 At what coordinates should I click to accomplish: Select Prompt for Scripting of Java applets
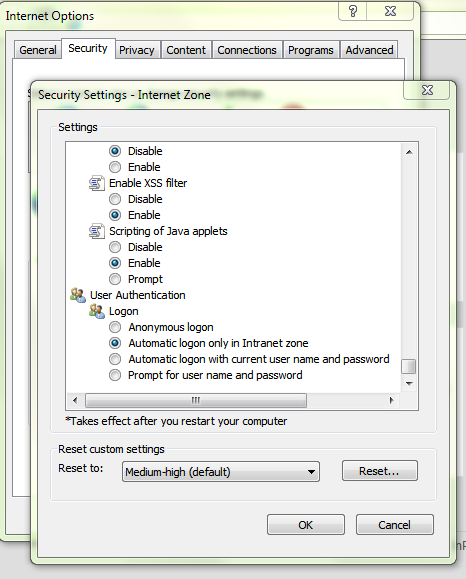pos(115,279)
